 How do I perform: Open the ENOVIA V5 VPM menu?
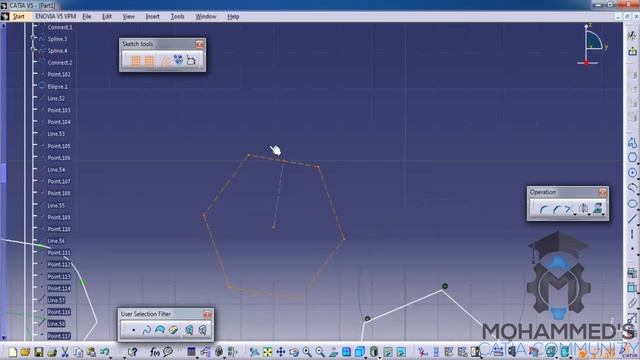pos(56,17)
